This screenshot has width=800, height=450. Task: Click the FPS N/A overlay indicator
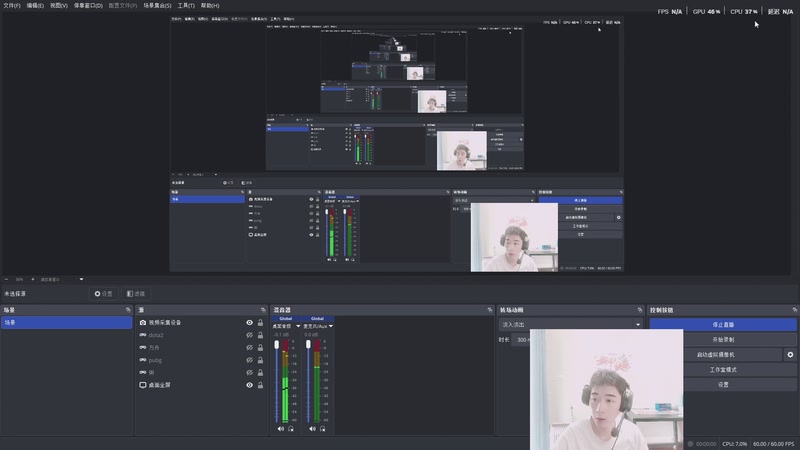(x=670, y=12)
